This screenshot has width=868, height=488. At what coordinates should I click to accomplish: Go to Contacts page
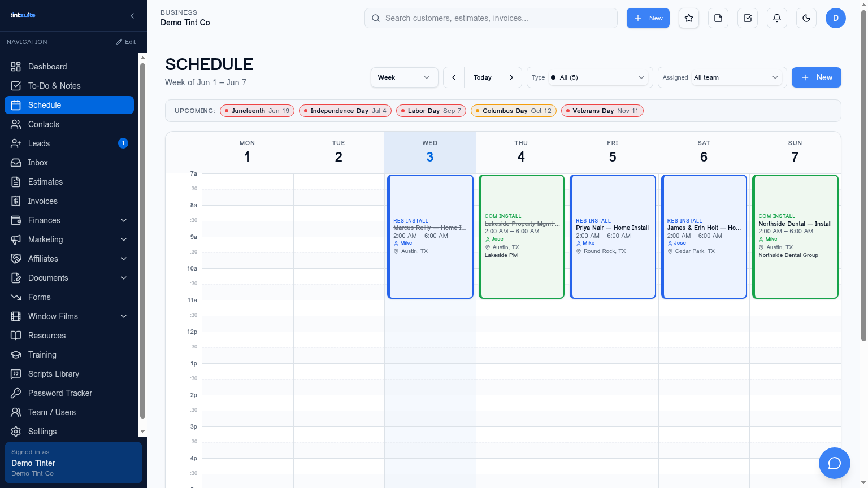click(69, 124)
